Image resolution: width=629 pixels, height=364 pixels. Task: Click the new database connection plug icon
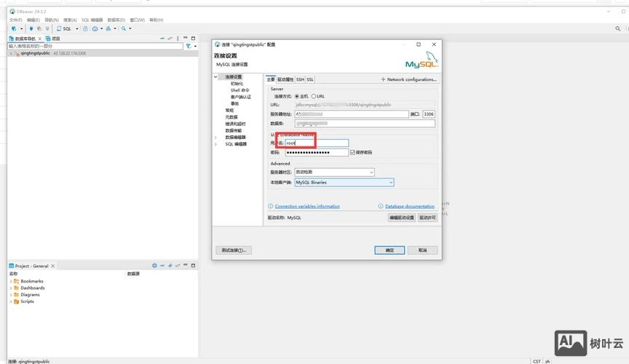click(13, 28)
